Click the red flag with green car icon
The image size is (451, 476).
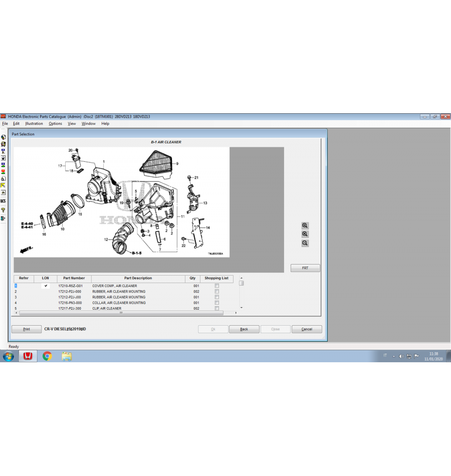tap(4, 172)
